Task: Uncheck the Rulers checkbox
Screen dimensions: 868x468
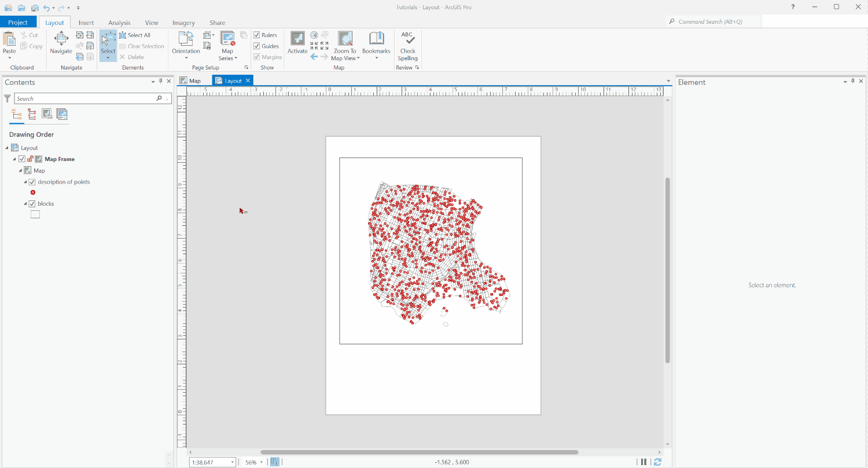Action: 256,35
